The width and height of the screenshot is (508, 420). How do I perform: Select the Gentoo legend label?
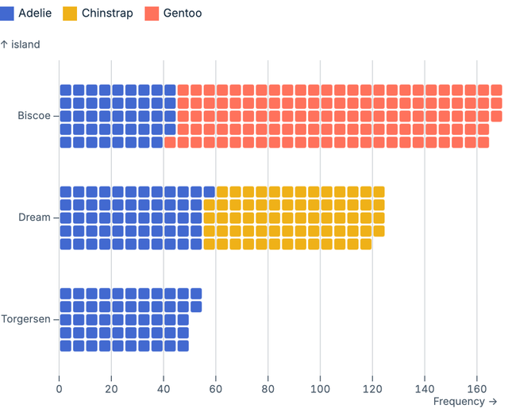183,13
